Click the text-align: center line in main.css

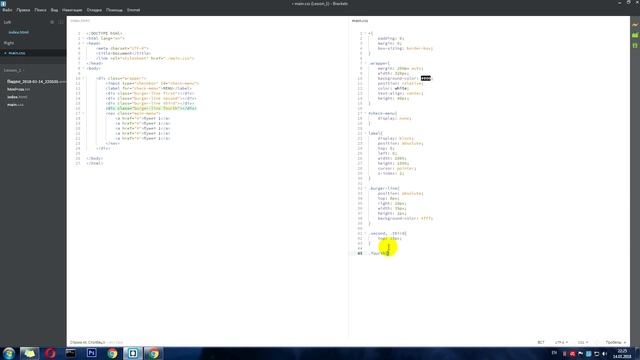[400, 93]
